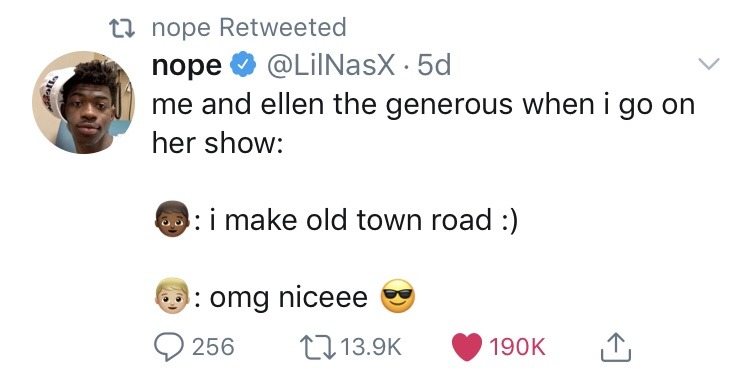This screenshot has height=382, width=750.
Task: Unlike the tweet via red heart icon
Action: [467, 347]
